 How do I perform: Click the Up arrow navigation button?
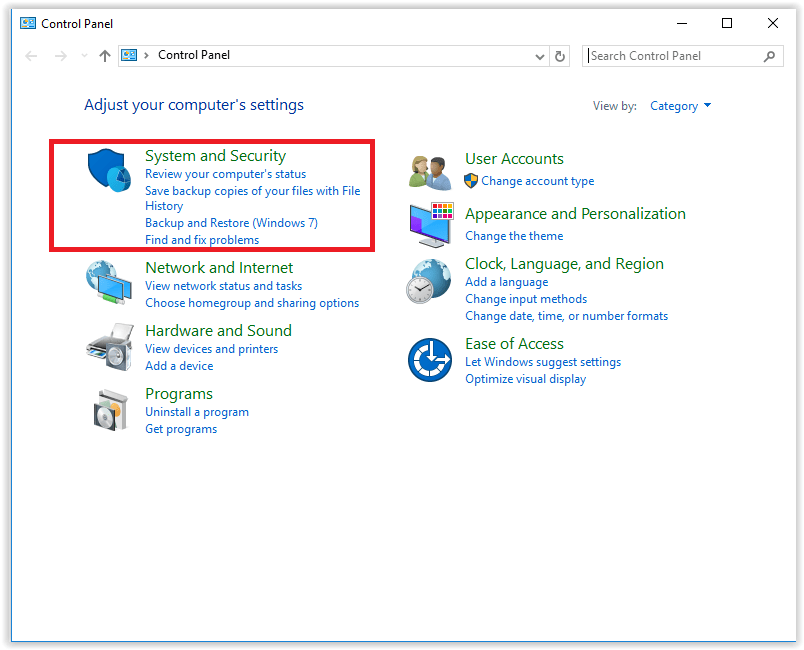pyautogui.click(x=105, y=56)
